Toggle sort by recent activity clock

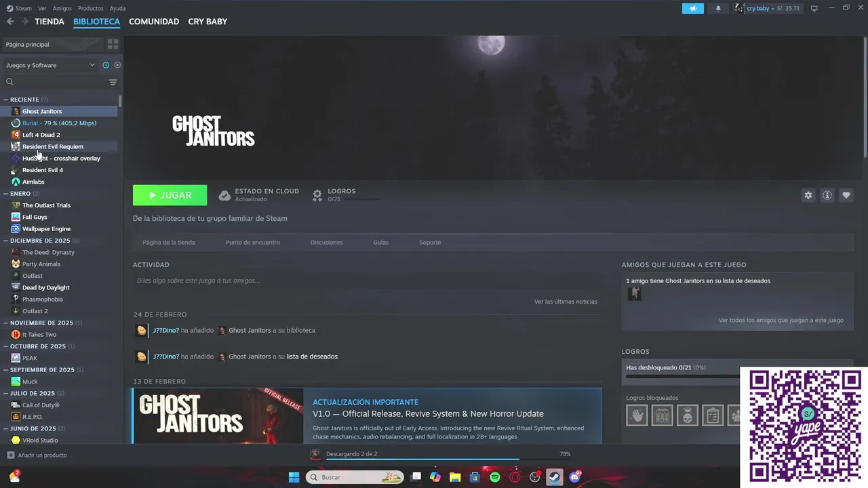(x=106, y=65)
